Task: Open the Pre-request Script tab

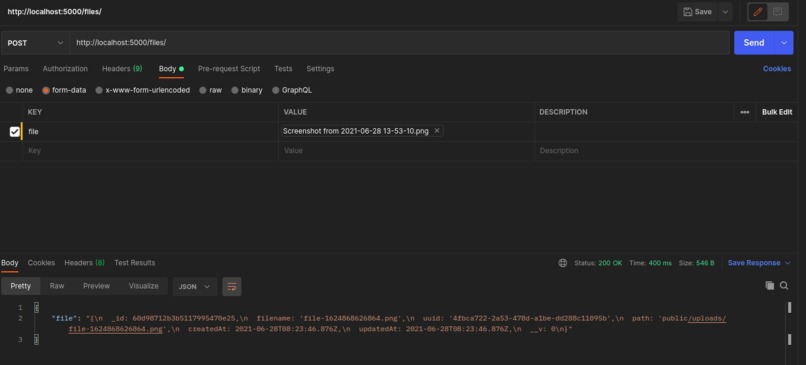Action: click(x=229, y=69)
